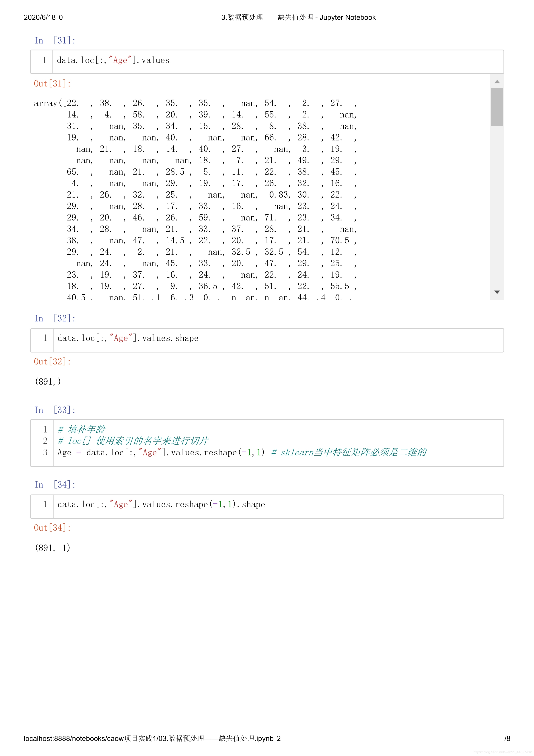534x756 pixels.
Task: Click the "Age" string in cell In [31]
Action: (120, 60)
